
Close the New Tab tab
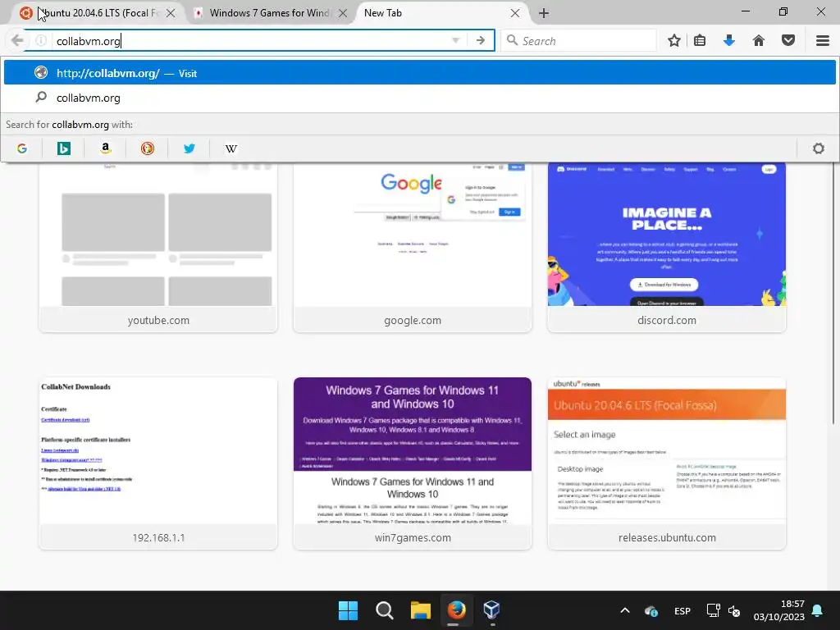click(x=515, y=13)
